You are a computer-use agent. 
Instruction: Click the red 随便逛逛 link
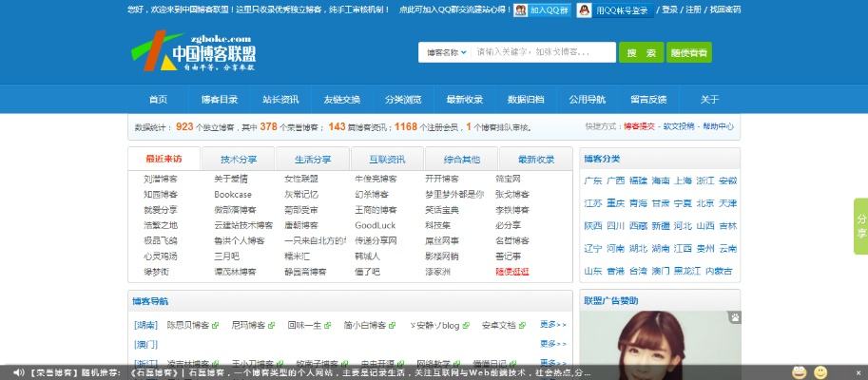512,272
